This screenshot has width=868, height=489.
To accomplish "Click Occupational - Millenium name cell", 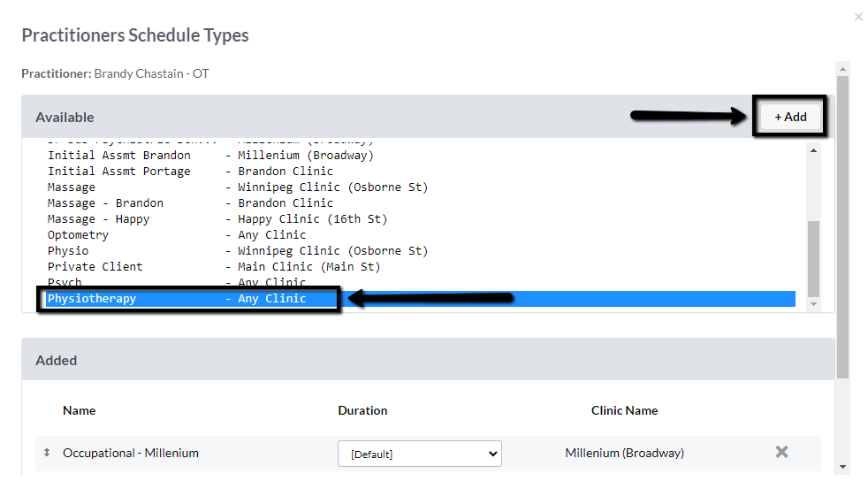I will [x=131, y=453].
